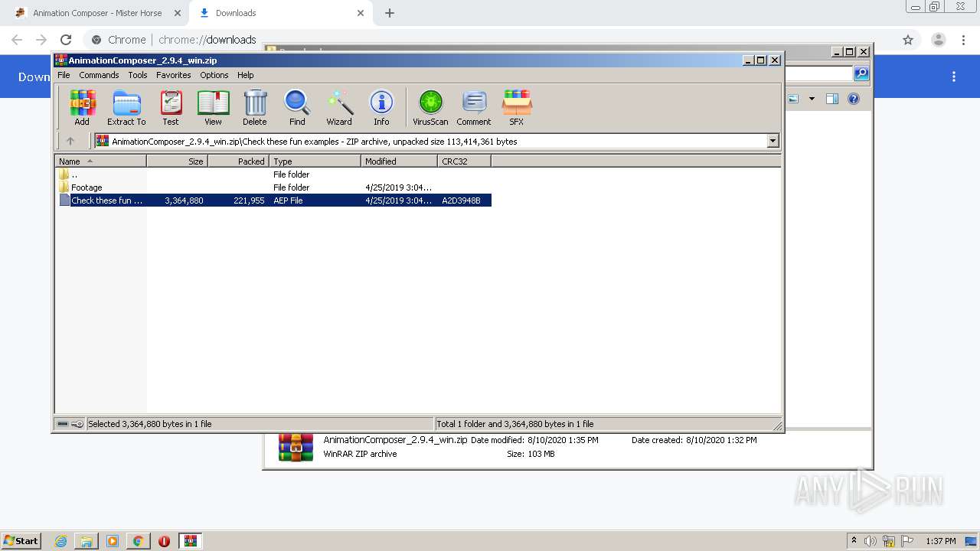Image resolution: width=980 pixels, height=551 pixels.
Task: Click the volume speaker tray icon
Action: (871, 541)
